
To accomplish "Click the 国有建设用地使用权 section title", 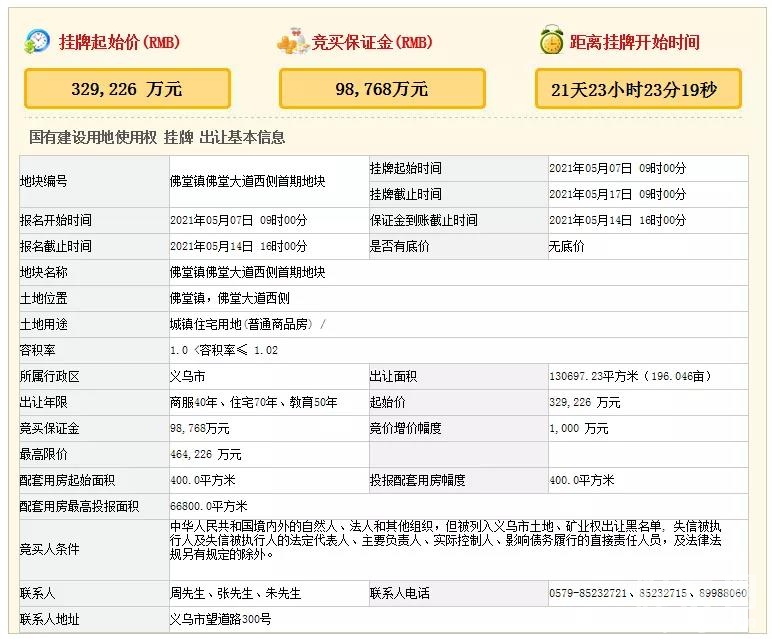I will click(x=157, y=137).
